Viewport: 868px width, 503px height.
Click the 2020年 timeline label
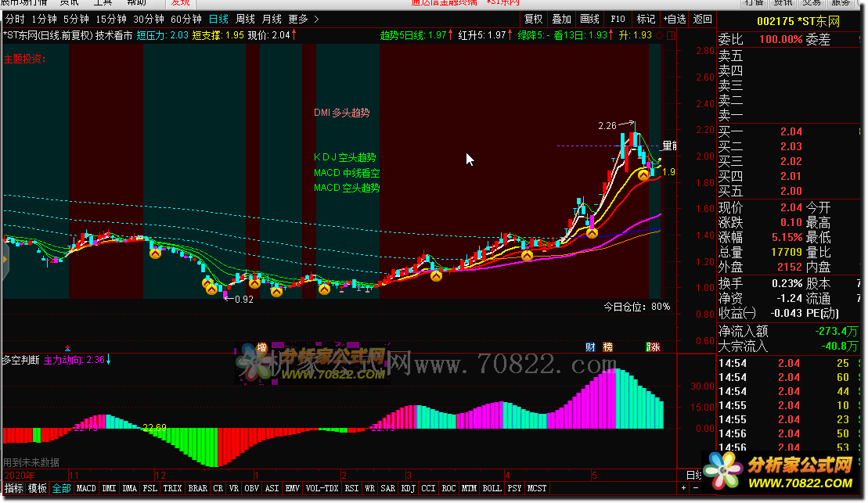click(20, 476)
